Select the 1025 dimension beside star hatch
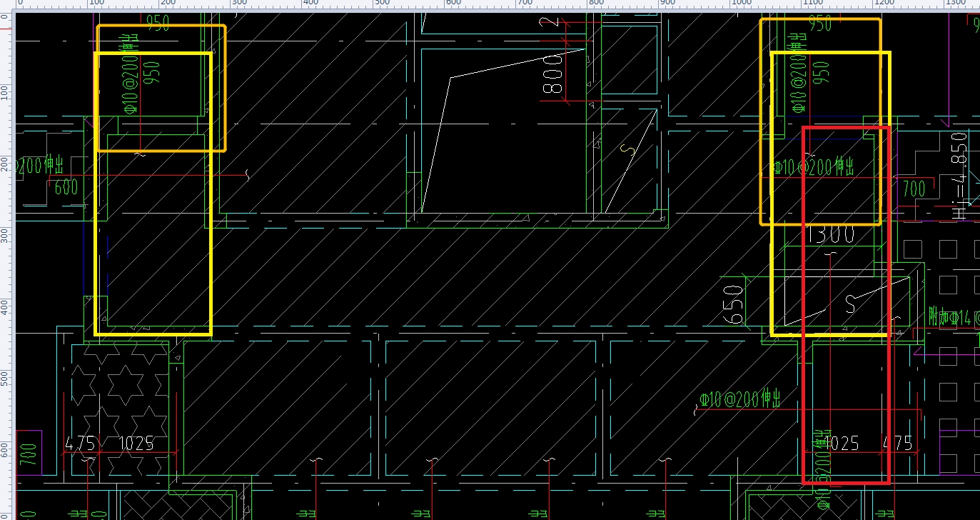980x520 pixels. (x=136, y=444)
